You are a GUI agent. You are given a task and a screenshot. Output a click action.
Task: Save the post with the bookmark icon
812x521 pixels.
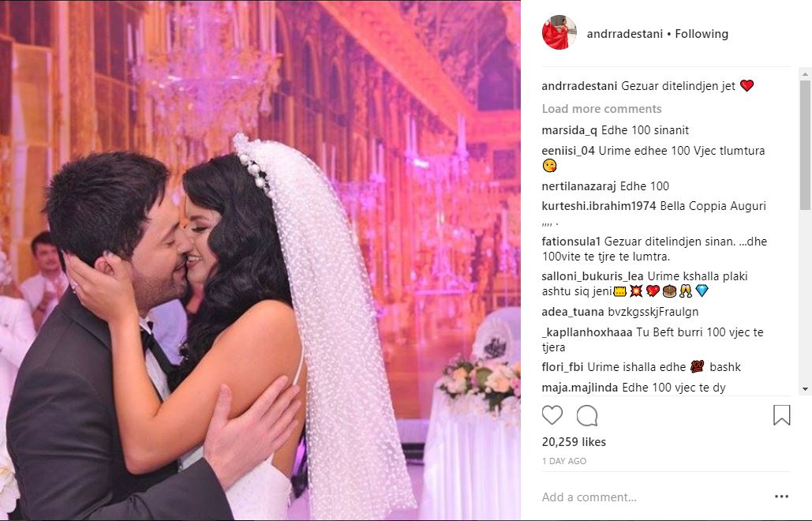pos(781,415)
